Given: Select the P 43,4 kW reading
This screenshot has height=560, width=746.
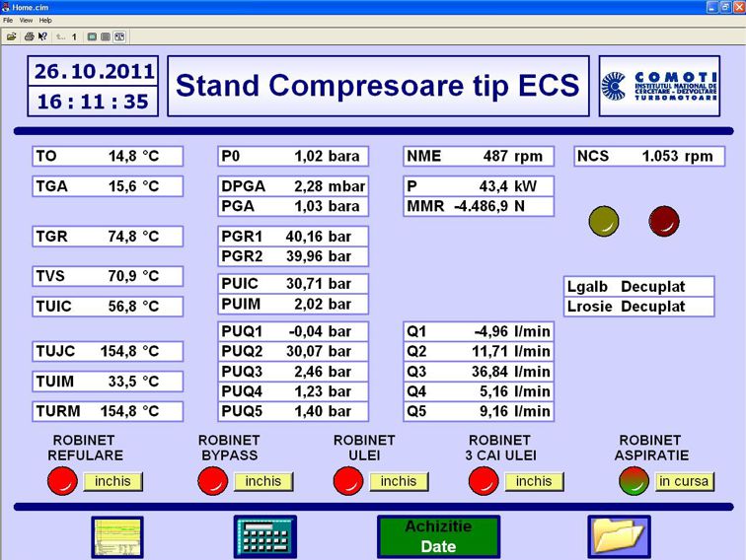Looking at the screenshot, I should coord(479,186).
